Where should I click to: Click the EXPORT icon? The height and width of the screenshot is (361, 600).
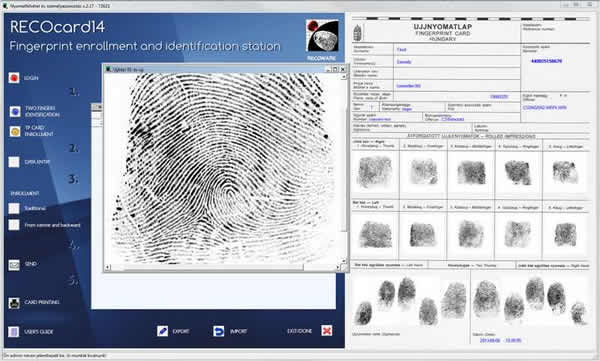pyautogui.click(x=162, y=331)
